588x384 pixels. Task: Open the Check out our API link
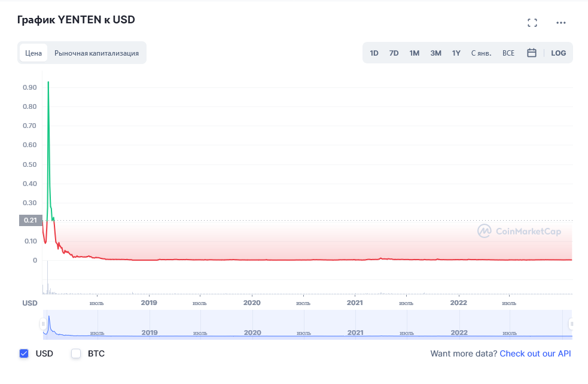click(x=535, y=353)
